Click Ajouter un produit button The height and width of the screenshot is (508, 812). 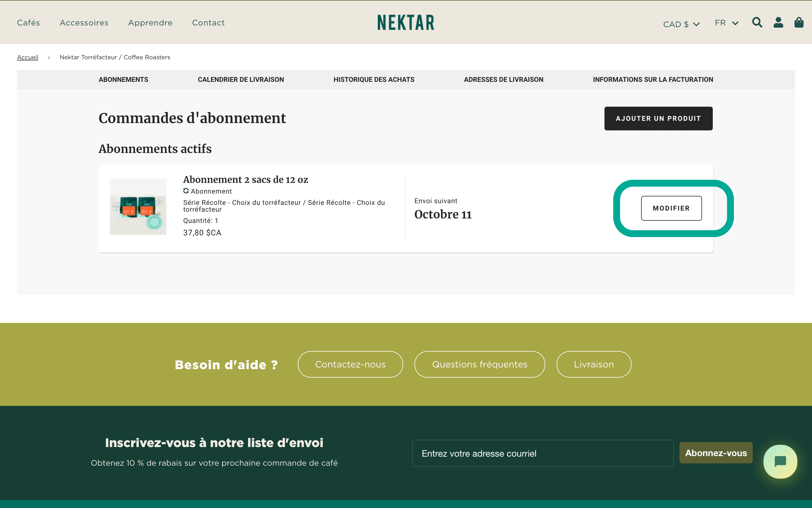click(x=658, y=119)
